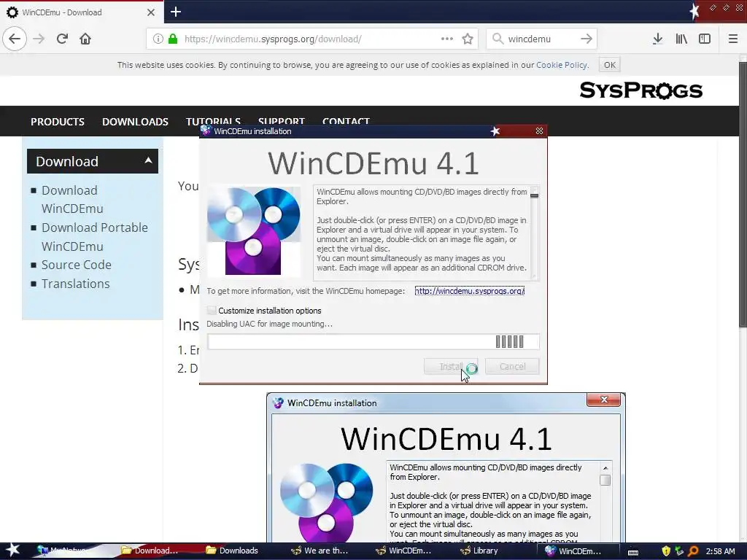Click the 'Disabling UAC for image mounting…' status
This screenshot has width=747, height=560.
270,324
